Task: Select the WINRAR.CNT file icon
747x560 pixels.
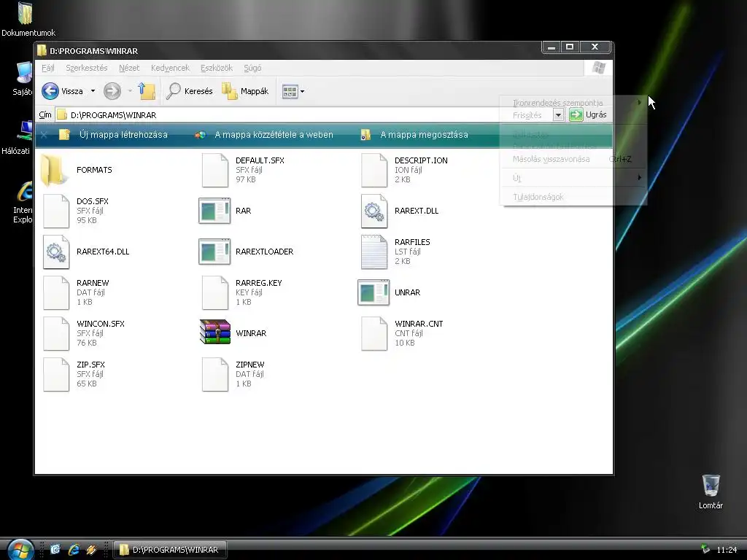Action: 374,334
